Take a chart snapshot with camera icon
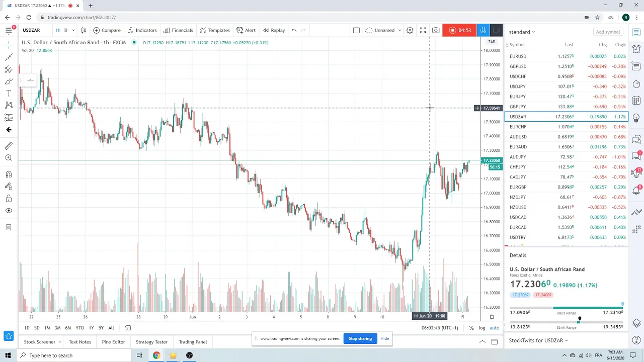The width and height of the screenshot is (644, 362). coord(436,30)
